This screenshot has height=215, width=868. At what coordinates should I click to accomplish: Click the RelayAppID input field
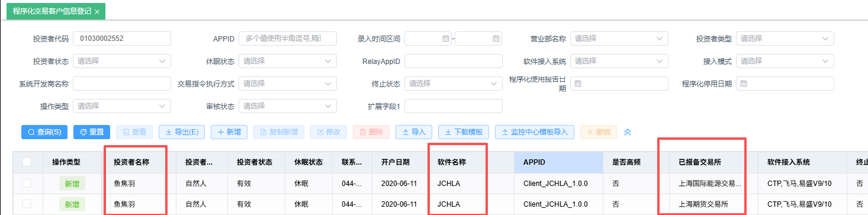click(x=454, y=61)
